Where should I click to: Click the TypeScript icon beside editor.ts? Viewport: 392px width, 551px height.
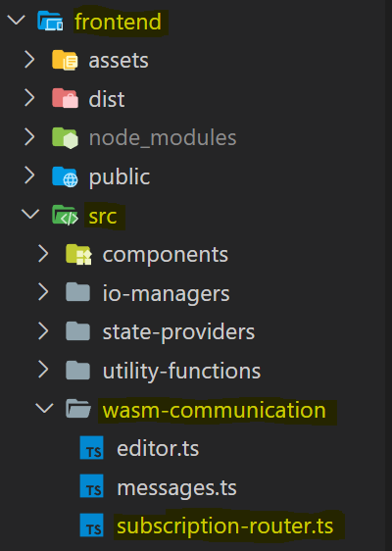tap(92, 448)
